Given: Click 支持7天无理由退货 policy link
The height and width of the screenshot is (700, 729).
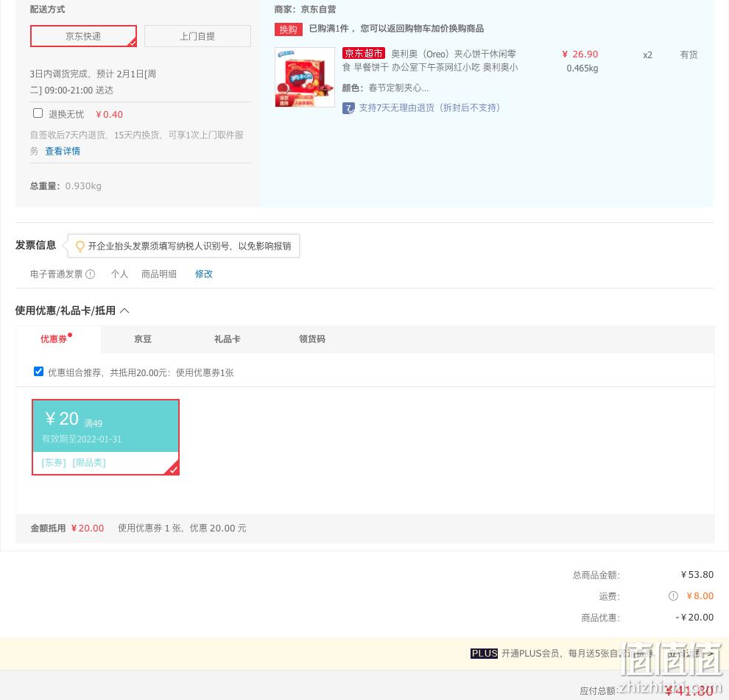Looking at the screenshot, I should tap(429, 108).
